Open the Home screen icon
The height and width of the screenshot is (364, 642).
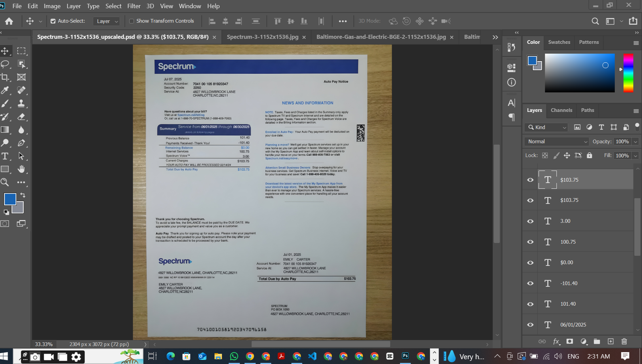click(x=9, y=21)
